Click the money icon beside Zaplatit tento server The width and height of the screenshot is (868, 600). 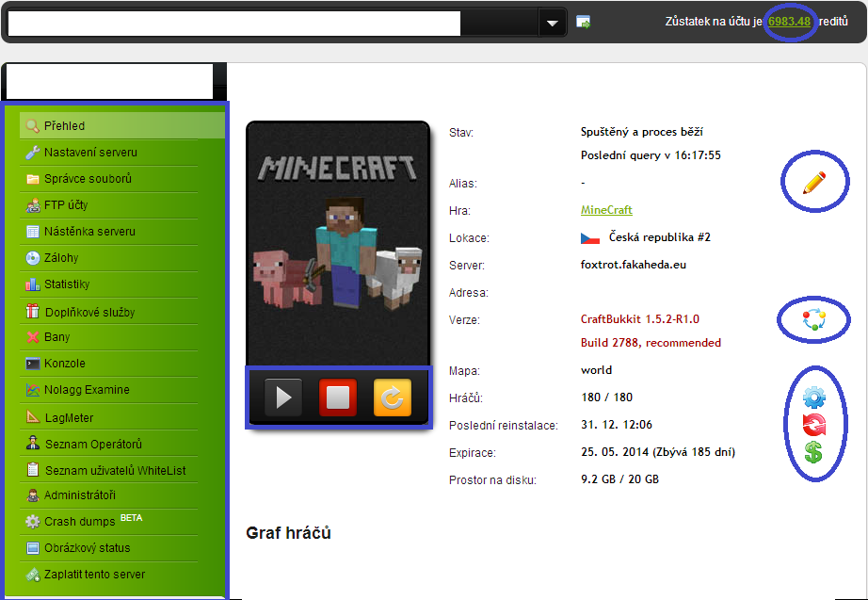click(x=33, y=575)
